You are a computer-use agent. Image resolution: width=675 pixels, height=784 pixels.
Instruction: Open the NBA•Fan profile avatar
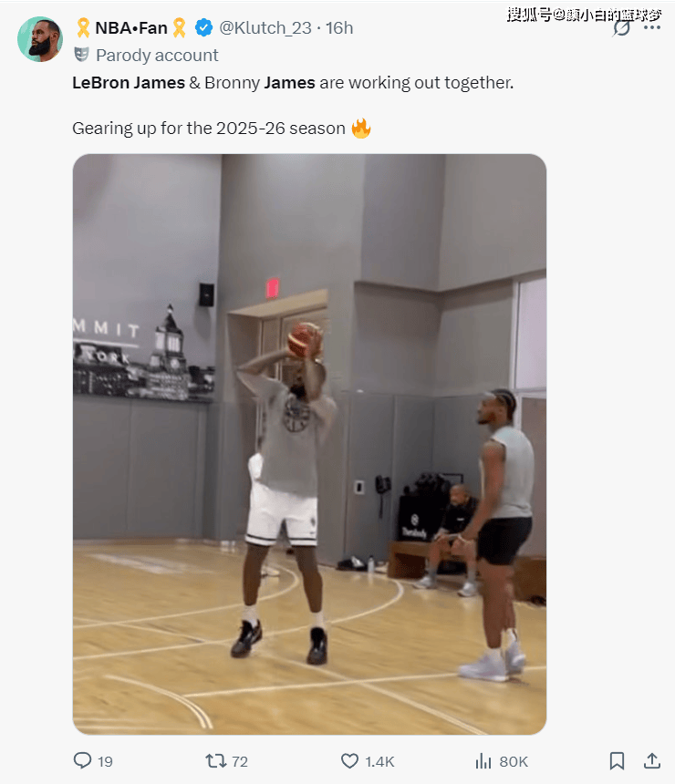40,39
